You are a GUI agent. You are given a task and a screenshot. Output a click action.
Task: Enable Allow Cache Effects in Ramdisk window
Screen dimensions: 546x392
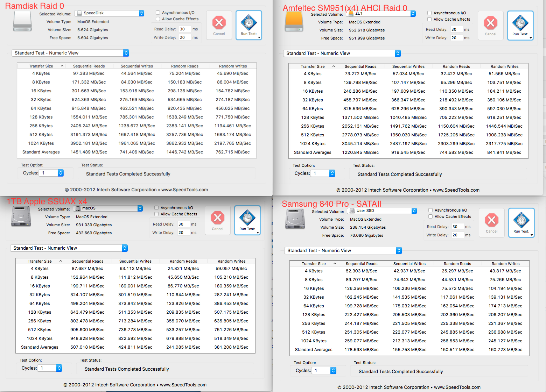tap(158, 19)
